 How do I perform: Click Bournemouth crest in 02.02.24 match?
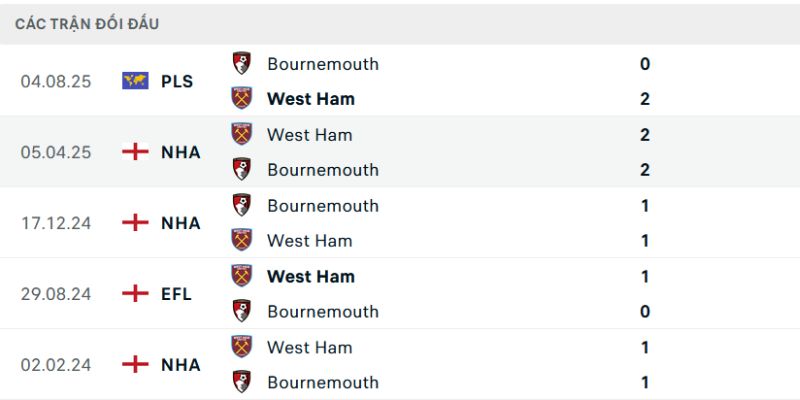242,382
